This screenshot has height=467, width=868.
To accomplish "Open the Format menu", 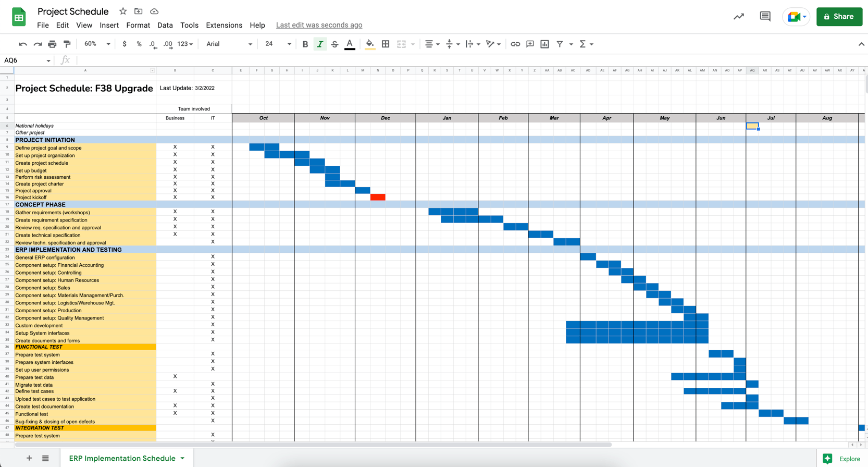I will click(x=138, y=25).
